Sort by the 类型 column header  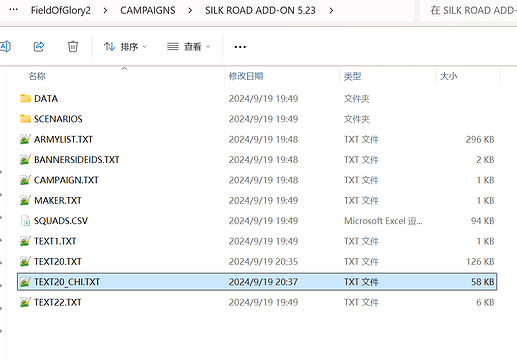(353, 76)
